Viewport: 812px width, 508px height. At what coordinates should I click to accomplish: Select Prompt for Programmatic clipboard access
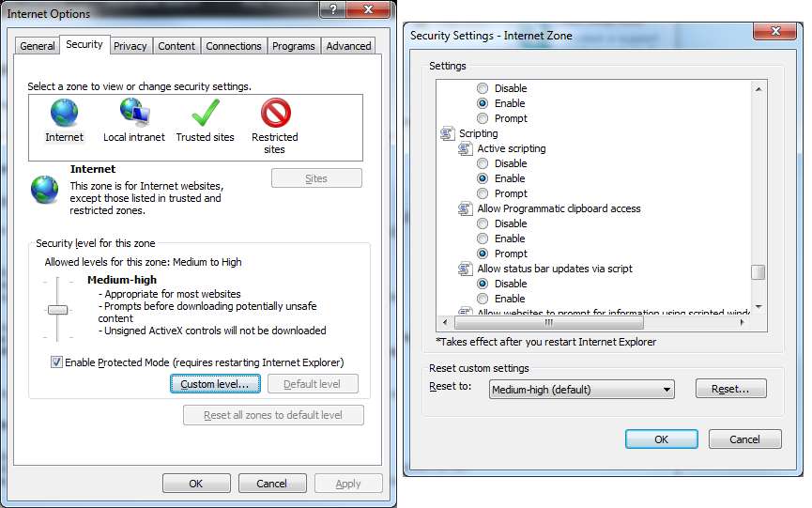point(483,254)
